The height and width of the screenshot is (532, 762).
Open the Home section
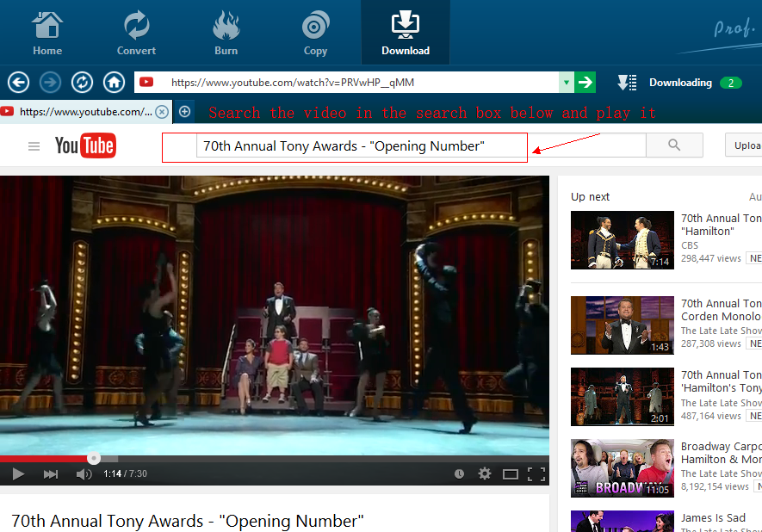click(x=47, y=33)
